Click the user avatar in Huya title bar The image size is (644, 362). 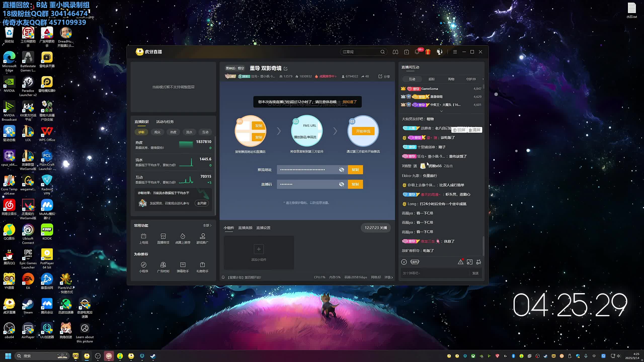[439, 52]
